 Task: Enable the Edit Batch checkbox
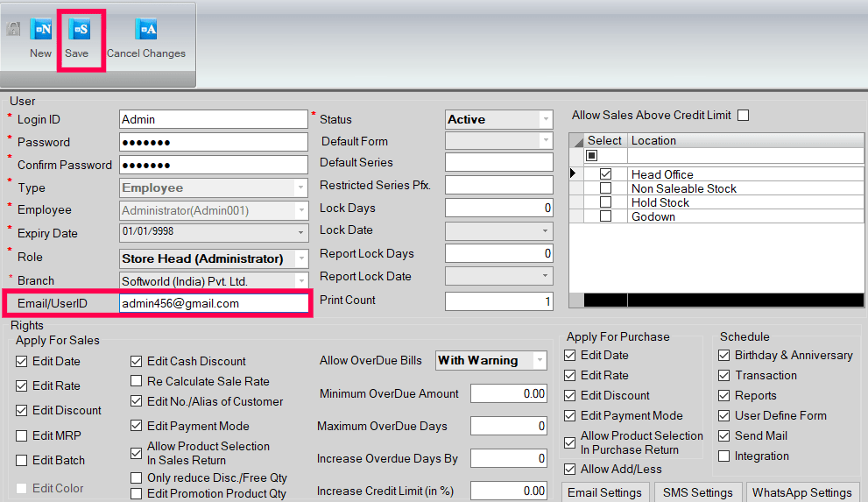(22, 460)
